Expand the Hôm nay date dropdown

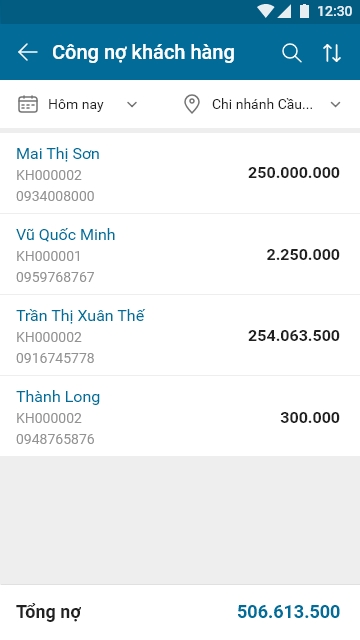coord(78,104)
